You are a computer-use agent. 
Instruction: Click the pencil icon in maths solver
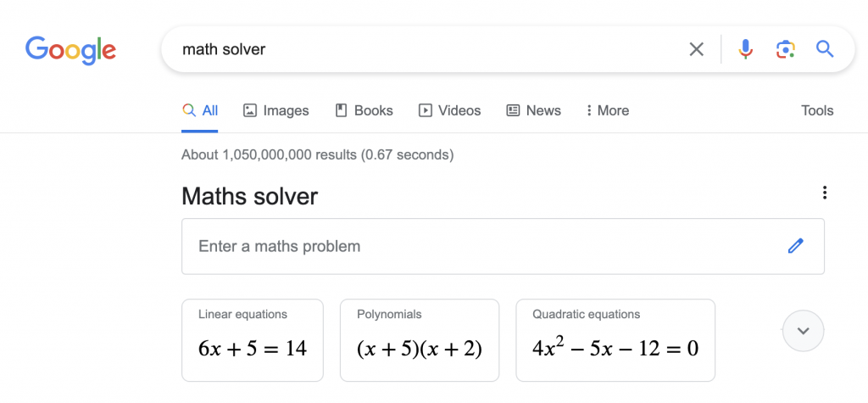[795, 246]
